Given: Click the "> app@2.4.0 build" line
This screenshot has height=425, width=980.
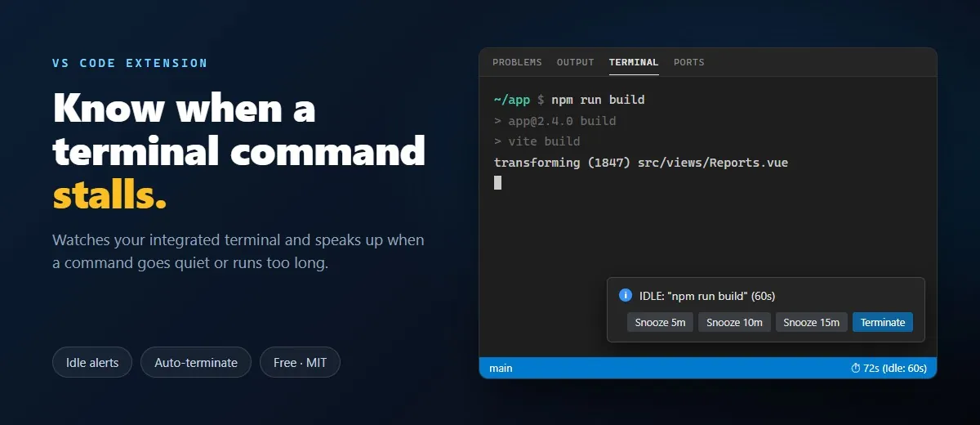Looking at the screenshot, I should pos(555,121).
